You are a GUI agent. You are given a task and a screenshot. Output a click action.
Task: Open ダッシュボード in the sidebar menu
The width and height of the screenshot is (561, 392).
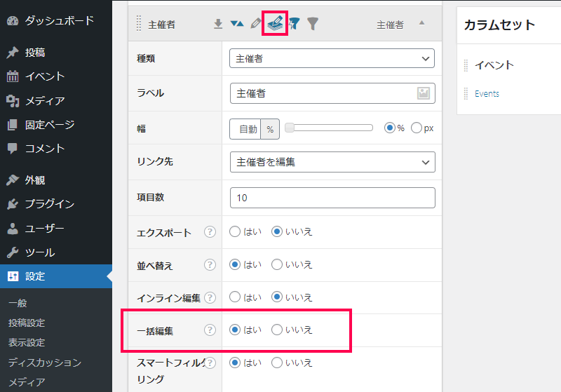click(56, 21)
